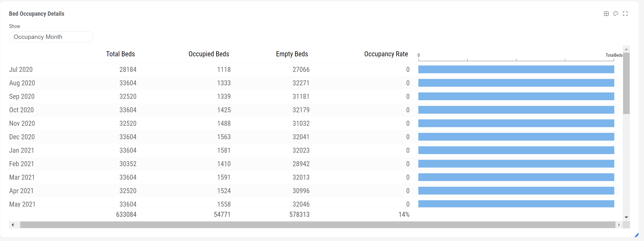
Task: Click the vertical scrollbar down arrow
Action: (626, 217)
